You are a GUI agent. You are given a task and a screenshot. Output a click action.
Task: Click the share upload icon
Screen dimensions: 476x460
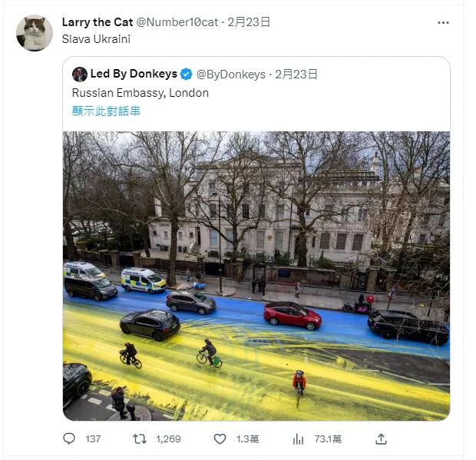pyautogui.click(x=381, y=439)
